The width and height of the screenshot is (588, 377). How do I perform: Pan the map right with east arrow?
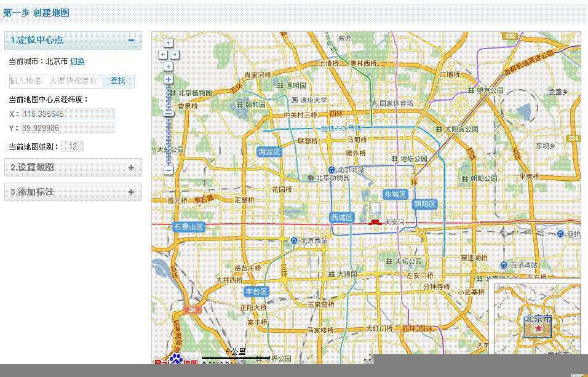[175, 55]
